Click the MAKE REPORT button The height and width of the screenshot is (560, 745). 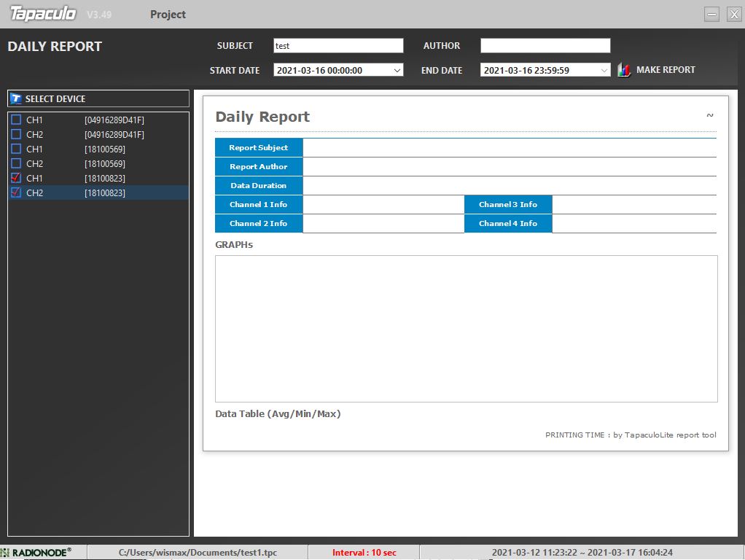[x=656, y=70]
